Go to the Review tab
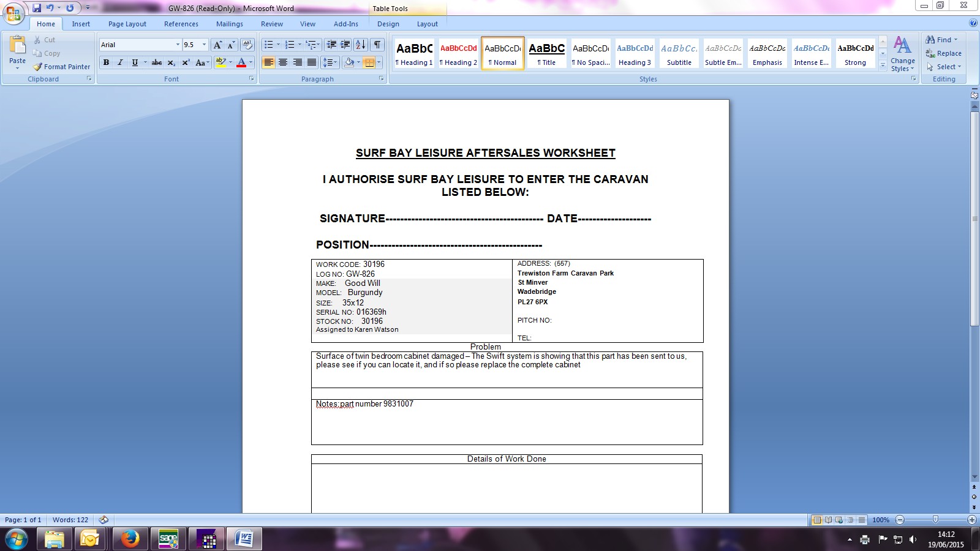 pos(272,24)
